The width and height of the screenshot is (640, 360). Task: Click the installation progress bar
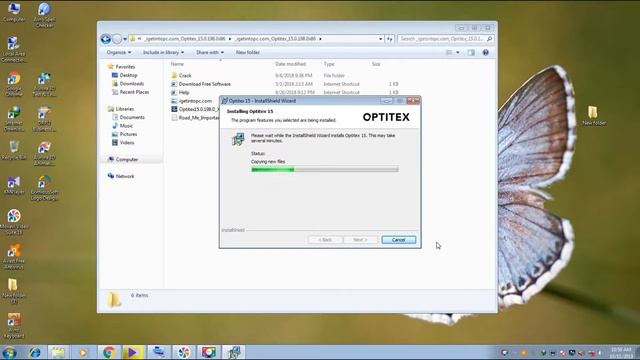coord(325,169)
